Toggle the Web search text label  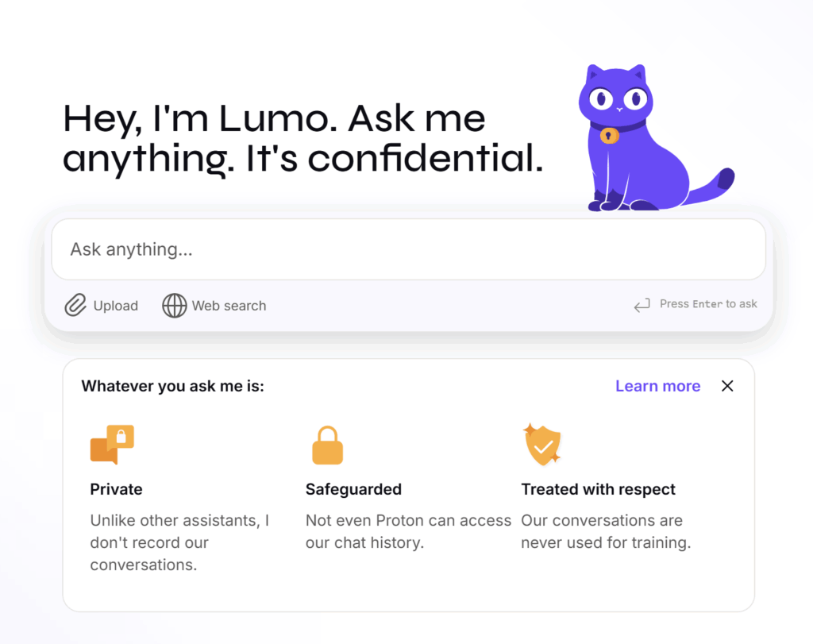(229, 306)
